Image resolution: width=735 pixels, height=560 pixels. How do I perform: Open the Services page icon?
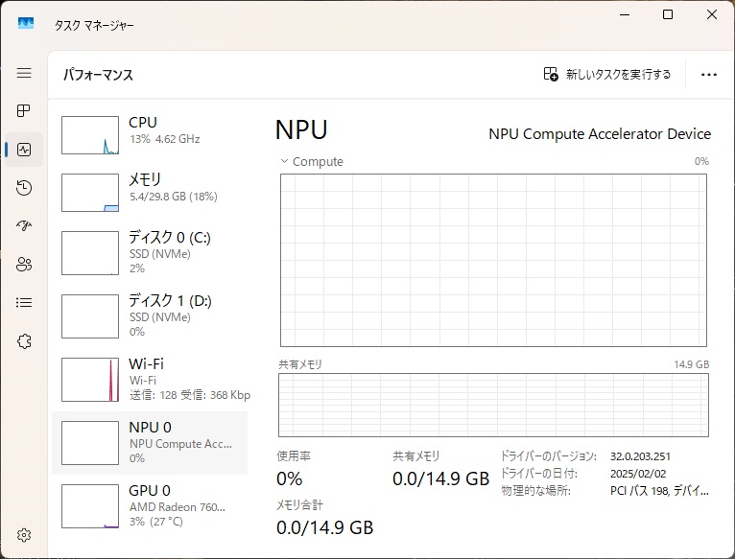[x=24, y=341]
